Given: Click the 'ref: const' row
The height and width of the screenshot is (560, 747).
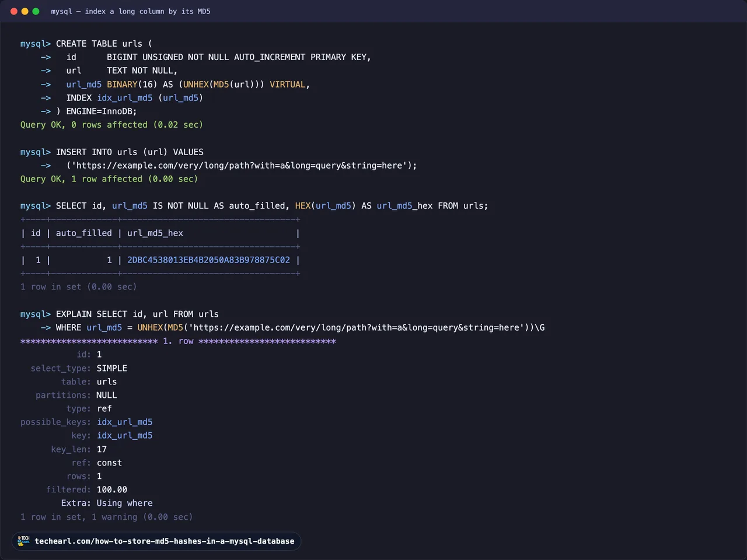Looking at the screenshot, I should point(96,463).
